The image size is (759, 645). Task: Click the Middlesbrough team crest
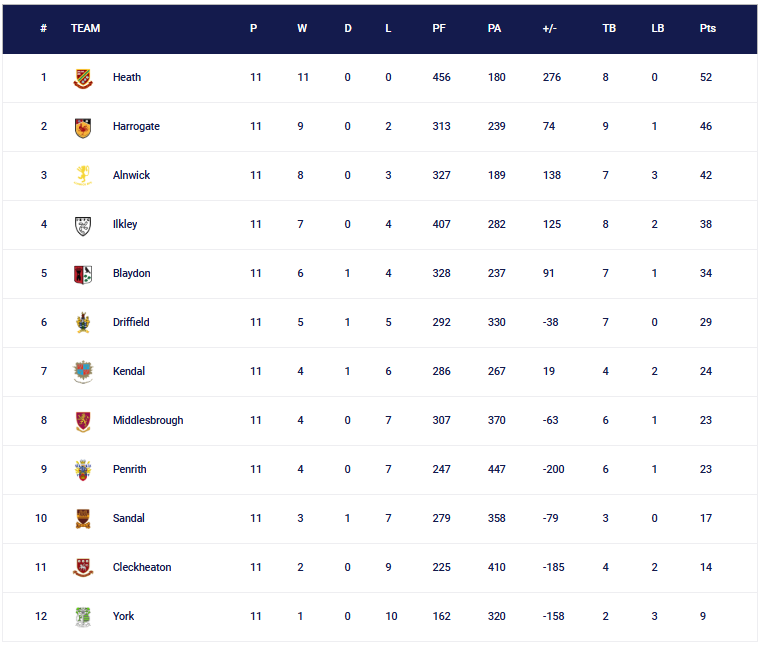[84, 421]
